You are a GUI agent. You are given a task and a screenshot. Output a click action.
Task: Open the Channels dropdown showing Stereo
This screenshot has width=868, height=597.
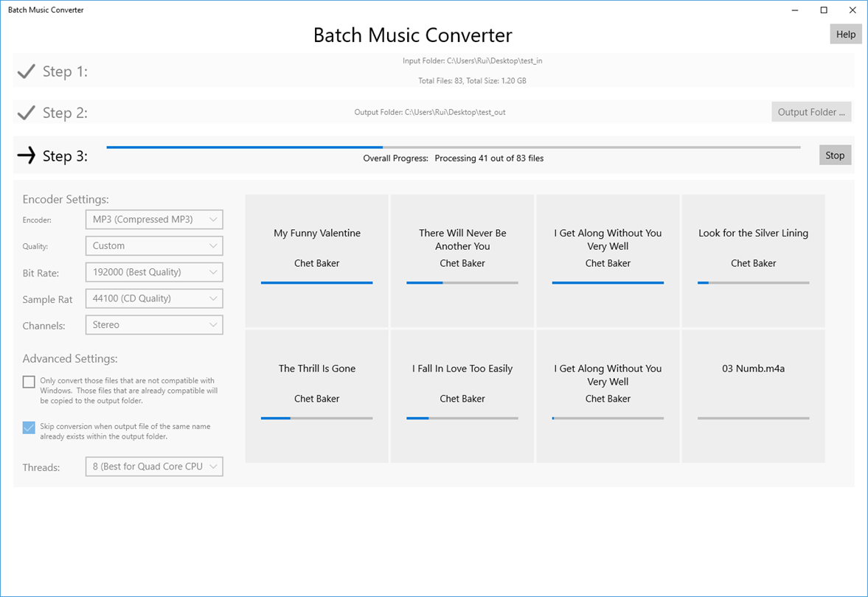click(154, 325)
